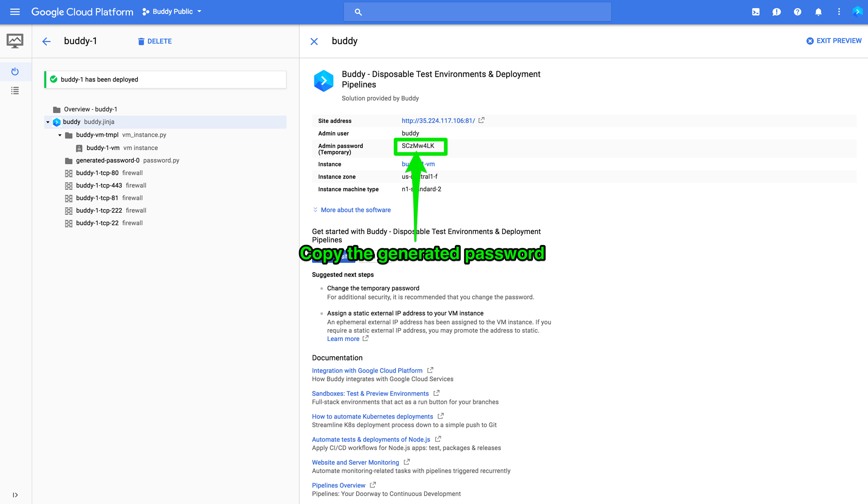Click the Deployment Manager product icon
Screen dimensions: 868x504
click(15, 41)
